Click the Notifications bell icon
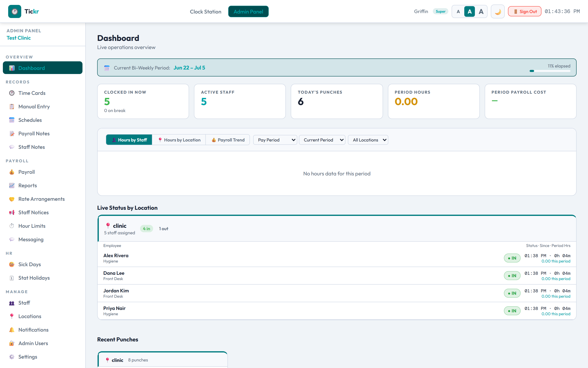Screen dimensions: 588x368 point(12,330)
